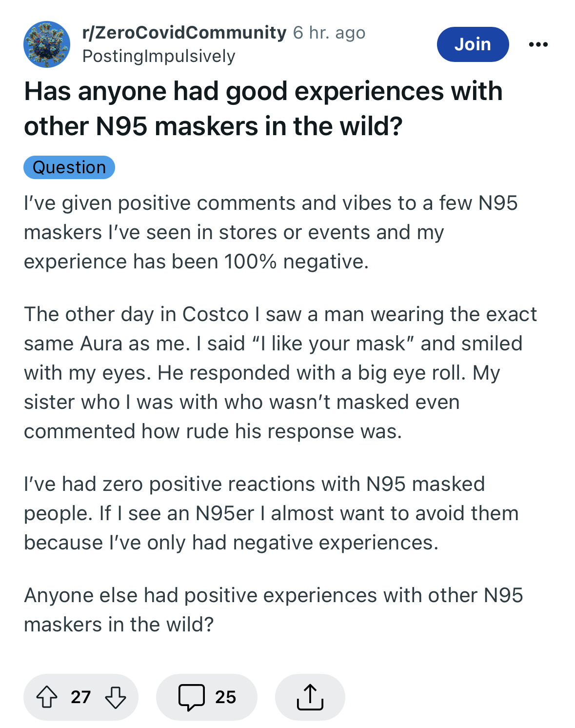Upvote the N95 maskers post
This screenshot has width=575, height=728.
point(47,697)
